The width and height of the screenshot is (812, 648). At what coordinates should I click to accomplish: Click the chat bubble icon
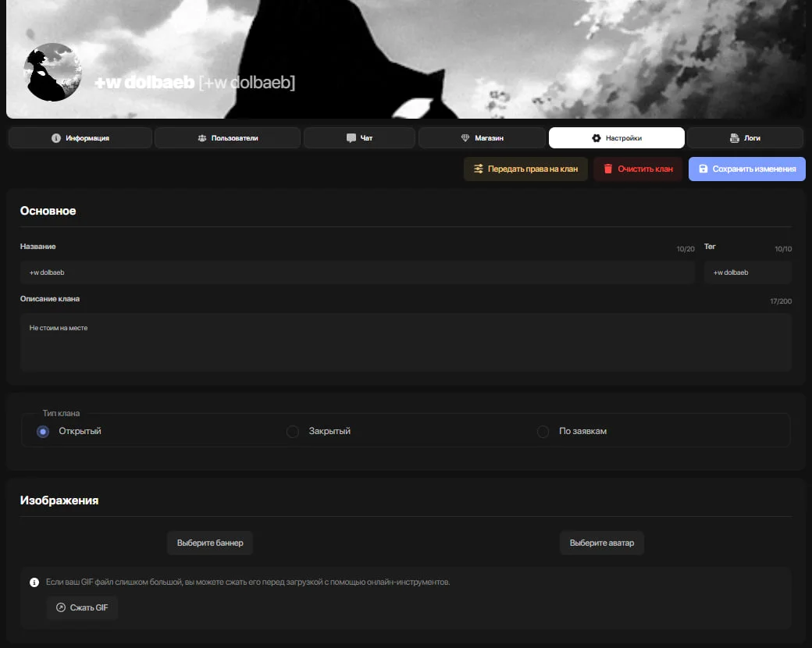click(x=351, y=137)
